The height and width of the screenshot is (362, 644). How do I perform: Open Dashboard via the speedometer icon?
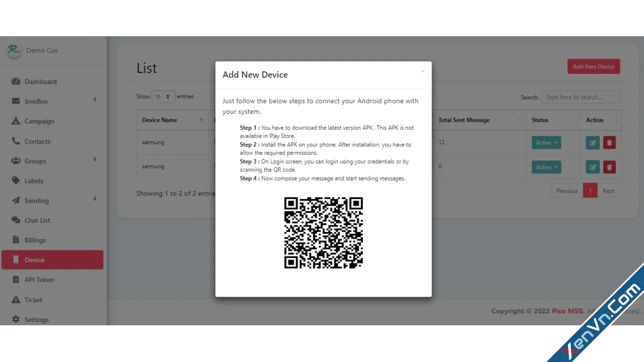[x=16, y=81]
